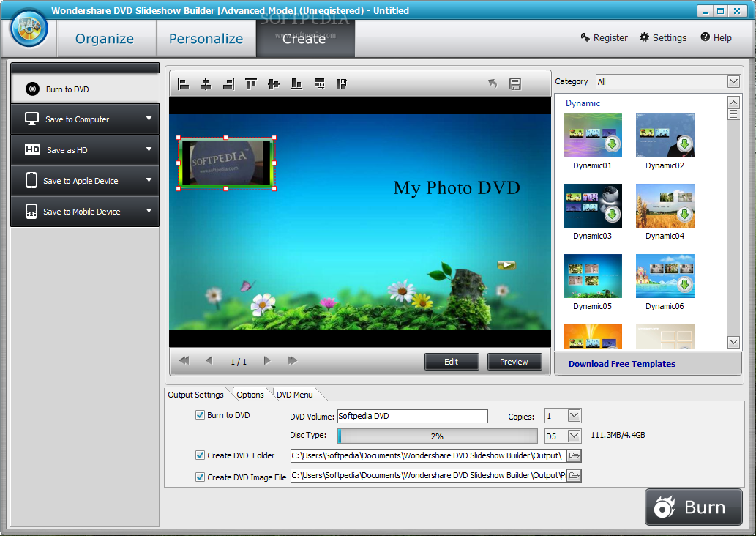Switch to the Organize tab
756x536 pixels.
pyautogui.click(x=105, y=39)
